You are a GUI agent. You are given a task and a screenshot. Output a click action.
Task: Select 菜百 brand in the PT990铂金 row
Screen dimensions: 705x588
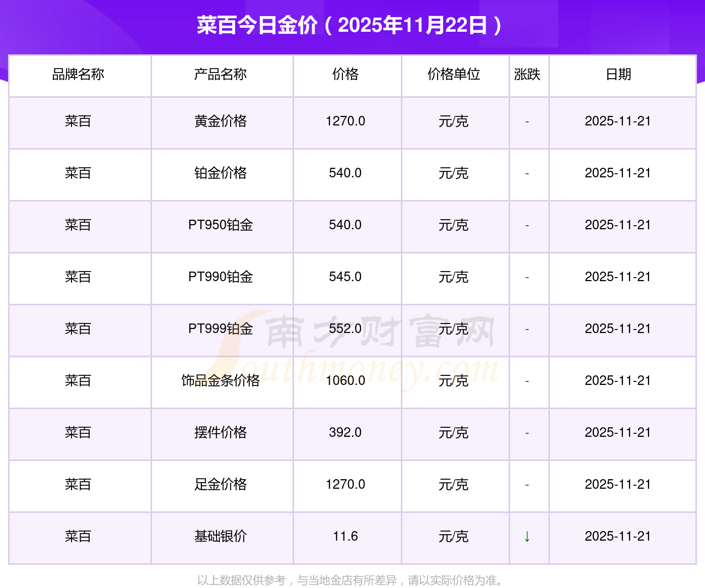(x=78, y=277)
